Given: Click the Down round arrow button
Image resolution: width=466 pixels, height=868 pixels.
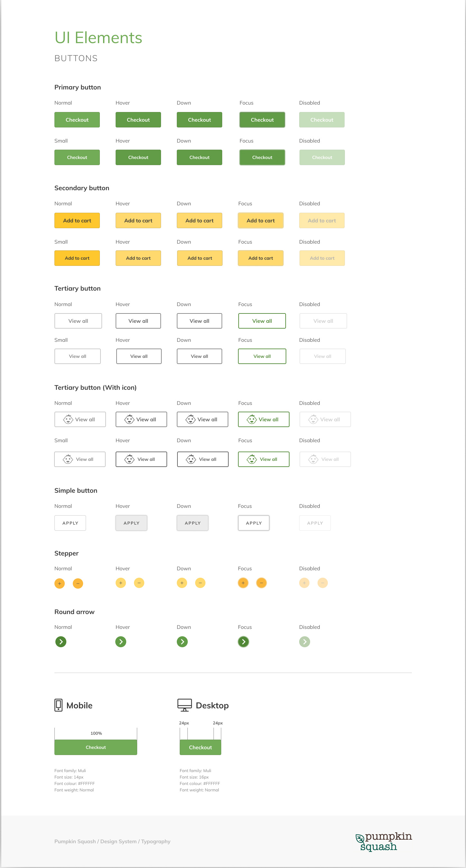Looking at the screenshot, I should (182, 641).
